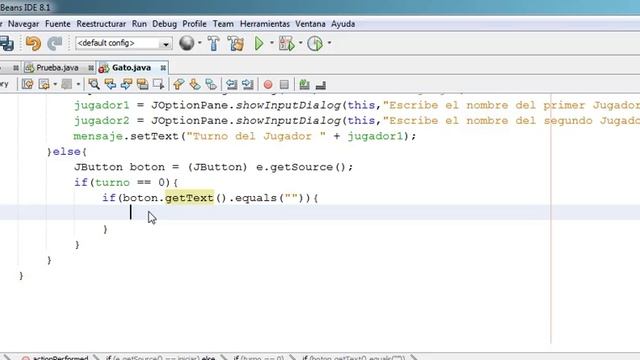This screenshot has height=360, width=640.
Task: Click Shift Line Left icon
Action: (231, 84)
